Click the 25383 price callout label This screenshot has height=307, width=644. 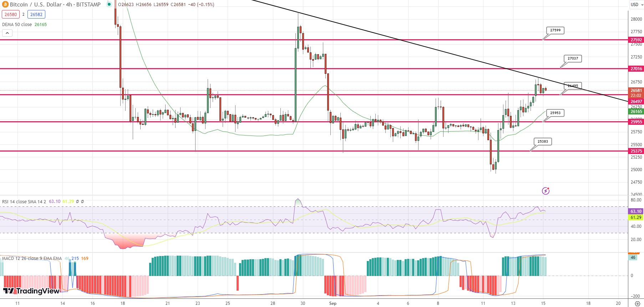pos(543,142)
